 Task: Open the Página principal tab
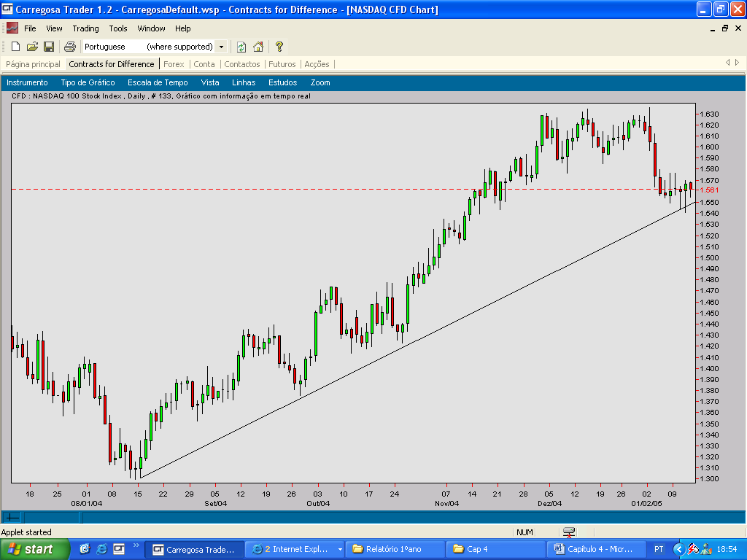(33, 64)
